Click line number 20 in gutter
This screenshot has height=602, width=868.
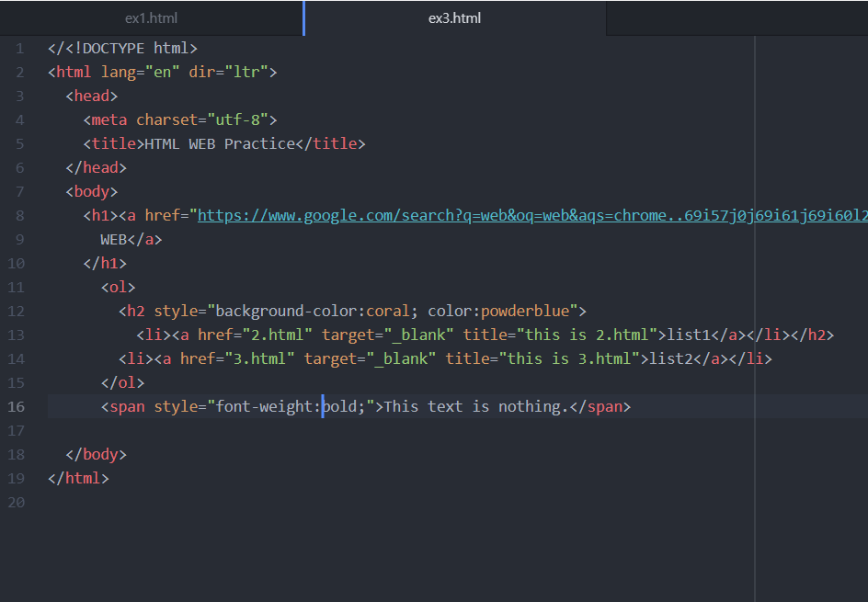pos(16,503)
